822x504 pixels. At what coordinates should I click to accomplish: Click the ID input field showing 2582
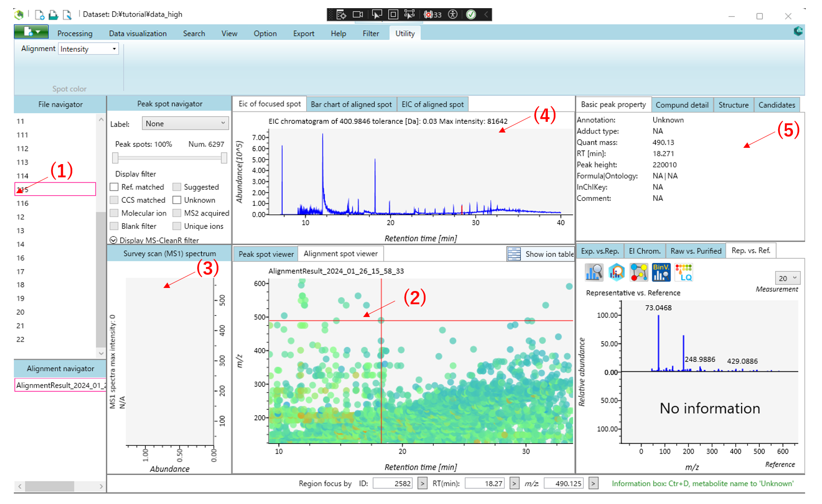click(x=392, y=483)
